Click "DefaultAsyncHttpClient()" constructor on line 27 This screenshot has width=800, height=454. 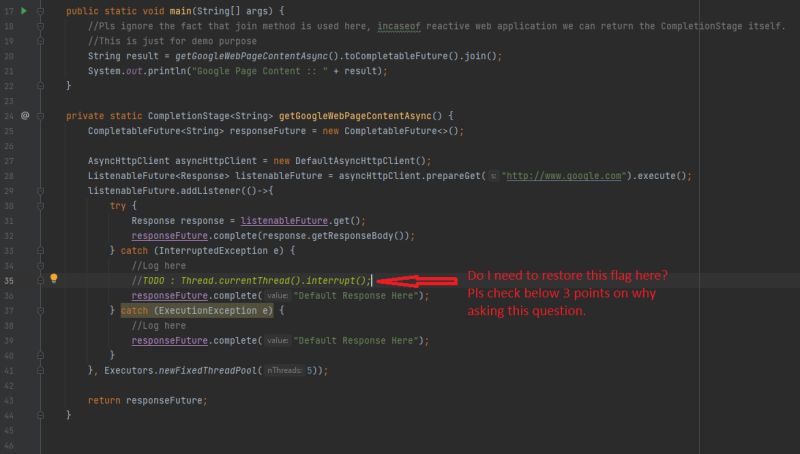360,161
